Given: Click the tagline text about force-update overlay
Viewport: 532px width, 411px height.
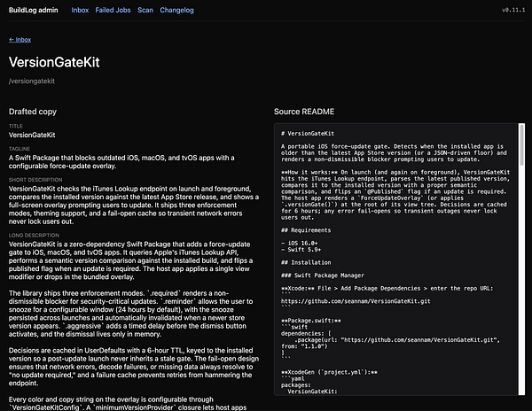Looking at the screenshot, I should pos(121,162).
